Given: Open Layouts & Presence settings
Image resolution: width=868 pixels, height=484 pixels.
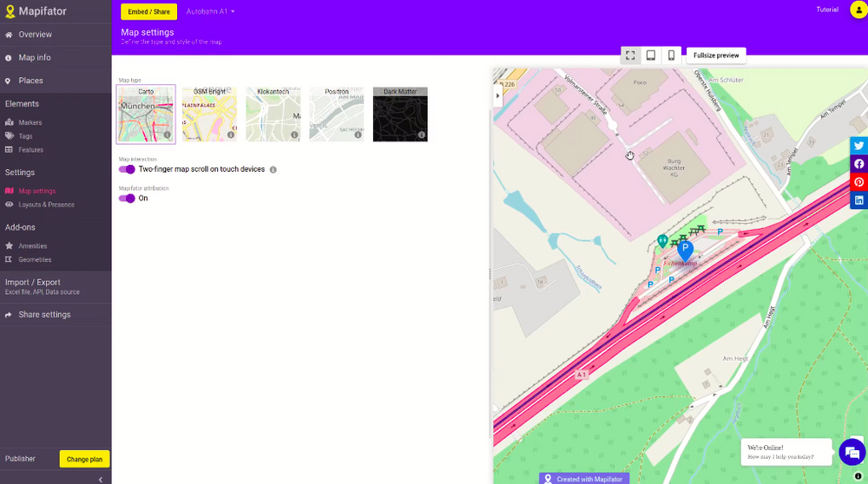Looking at the screenshot, I should pos(46,205).
